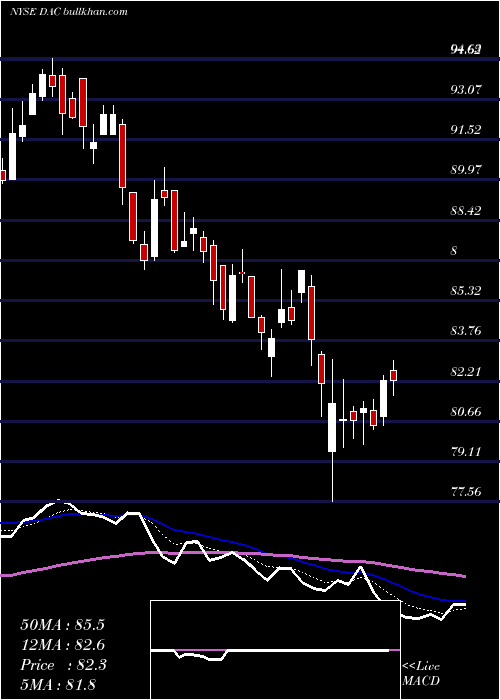
Task: Click the Price : 82.3 readout
Action: pos(63,665)
